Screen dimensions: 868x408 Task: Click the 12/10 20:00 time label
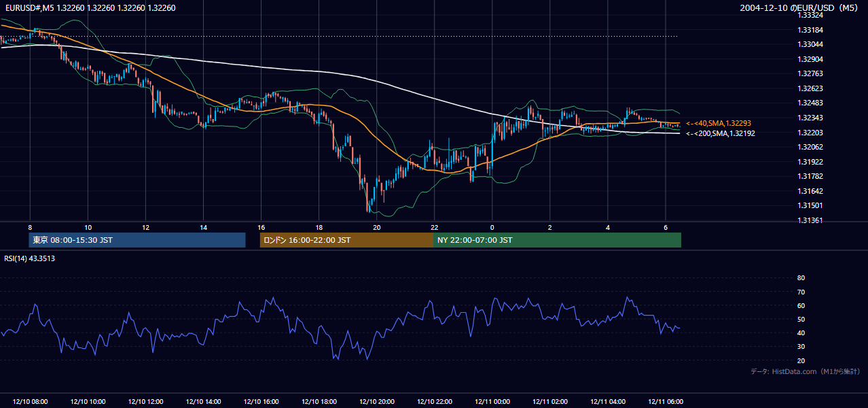[x=377, y=401]
